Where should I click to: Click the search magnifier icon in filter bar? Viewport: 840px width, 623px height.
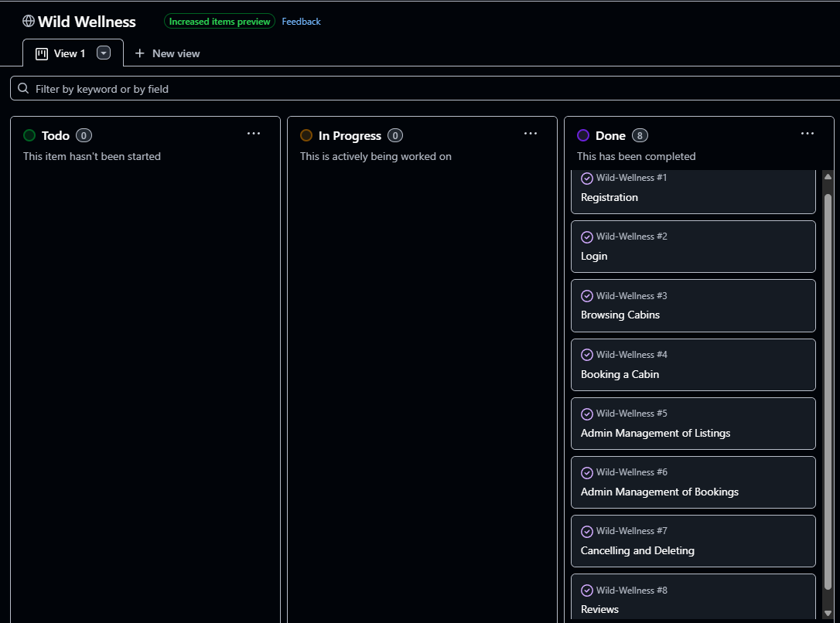23,88
